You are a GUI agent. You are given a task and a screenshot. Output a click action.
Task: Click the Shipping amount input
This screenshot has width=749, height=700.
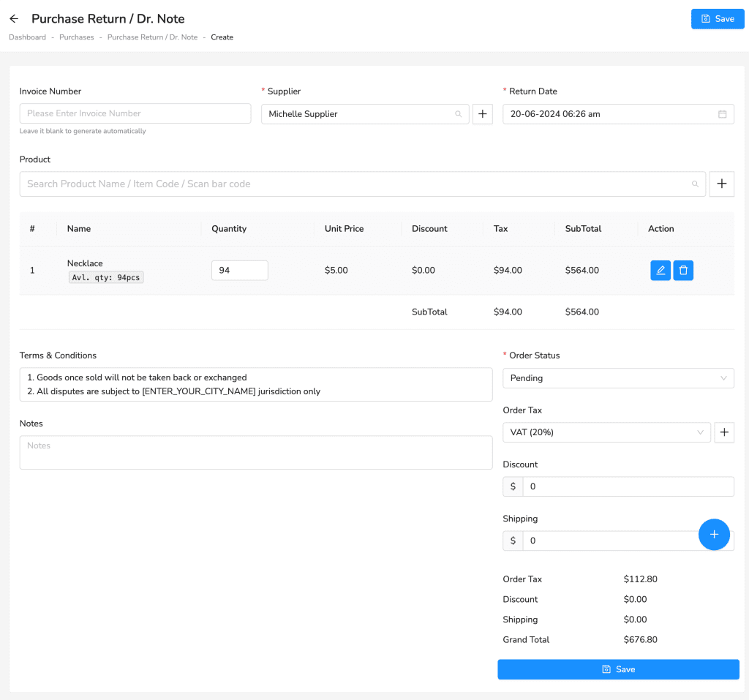tap(628, 541)
